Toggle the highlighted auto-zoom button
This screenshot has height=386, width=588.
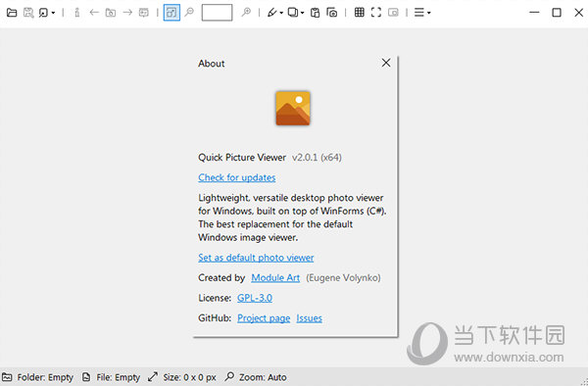[171, 13]
